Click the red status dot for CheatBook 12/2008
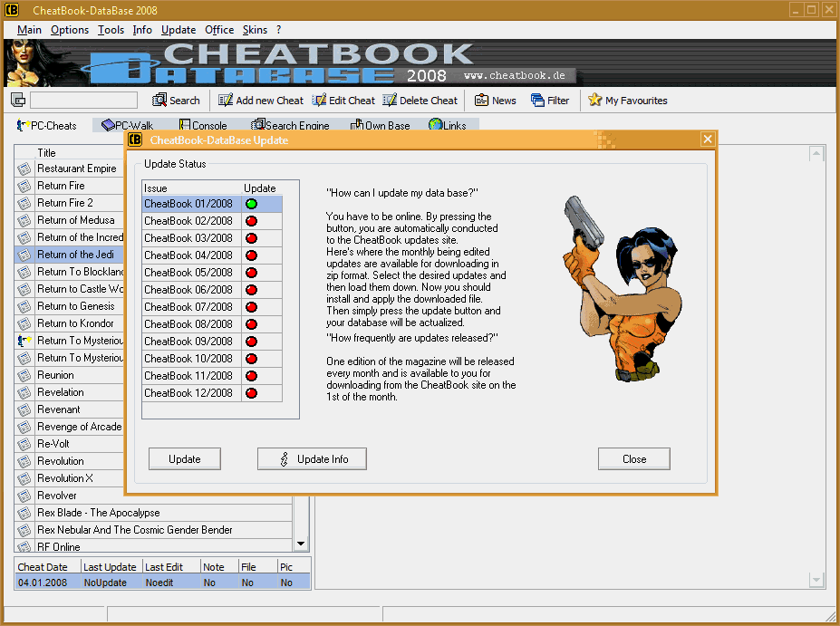Image resolution: width=840 pixels, height=626 pixels. 251,393
